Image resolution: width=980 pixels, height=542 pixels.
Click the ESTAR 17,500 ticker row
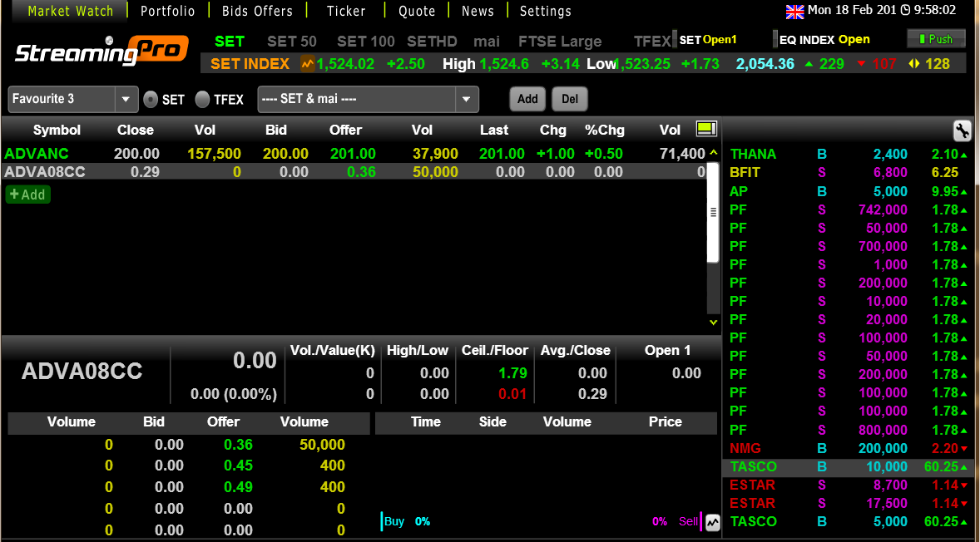847,503
